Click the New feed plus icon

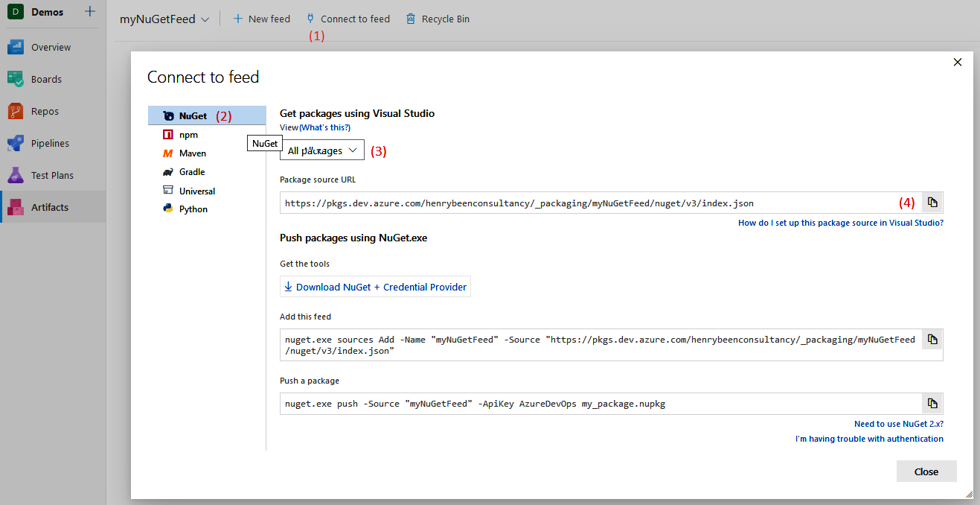click(238, 19)
